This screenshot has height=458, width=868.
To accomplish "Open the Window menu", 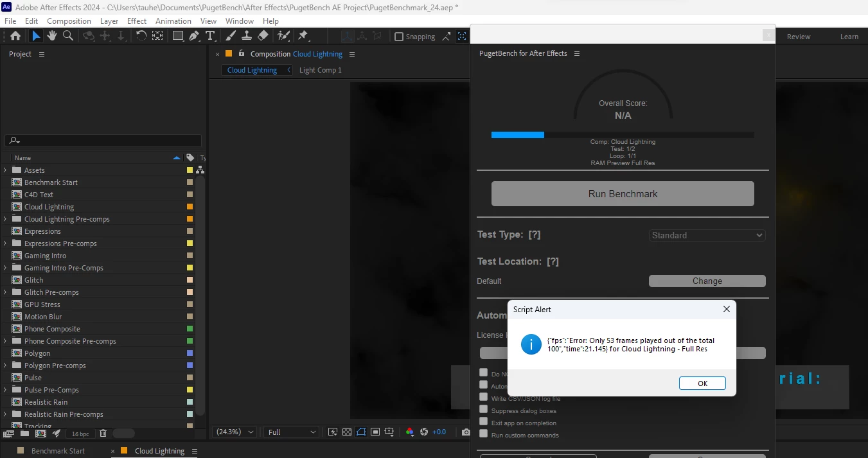I will click(x=240, y=21).
